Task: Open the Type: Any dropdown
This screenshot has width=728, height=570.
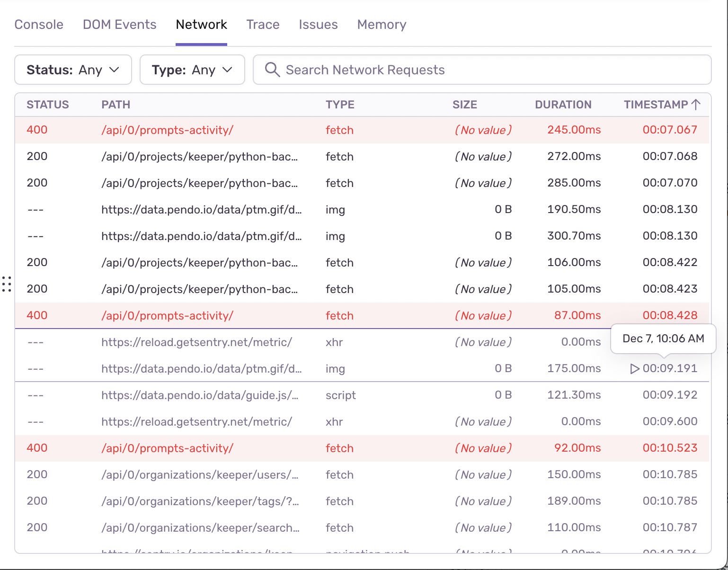Action: [x=192, y=70]
